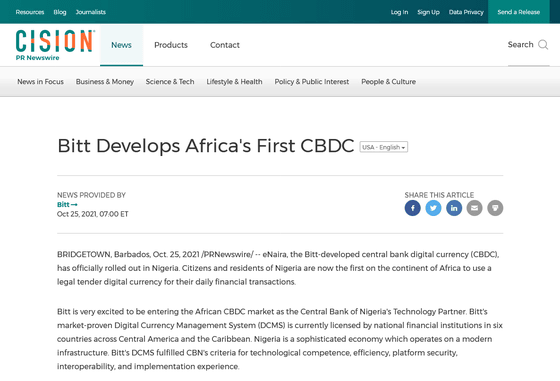Click the date Oct 25, 2021, 07:00 ET
560x381 pixels.
pos(92,214)
